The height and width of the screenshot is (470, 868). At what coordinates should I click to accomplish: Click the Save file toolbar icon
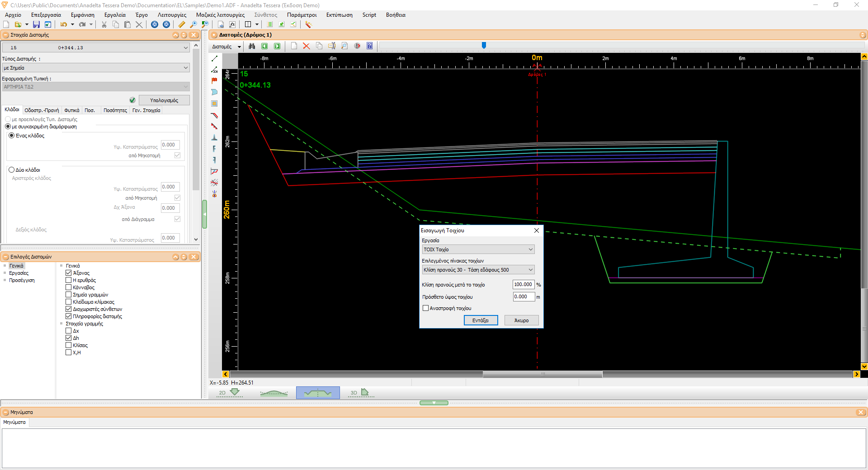(x=36, y=24)
